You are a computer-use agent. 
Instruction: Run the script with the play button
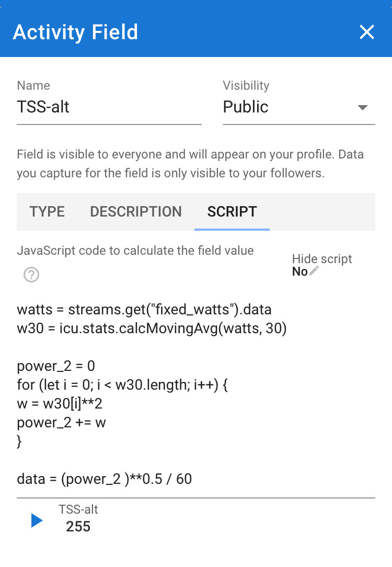pyautogui.click(x=37, y=520)
